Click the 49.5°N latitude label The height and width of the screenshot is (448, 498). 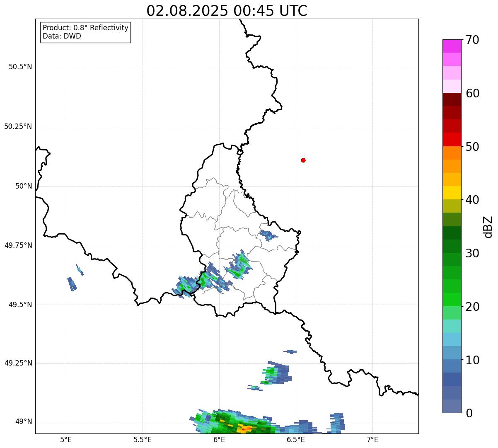20,305
